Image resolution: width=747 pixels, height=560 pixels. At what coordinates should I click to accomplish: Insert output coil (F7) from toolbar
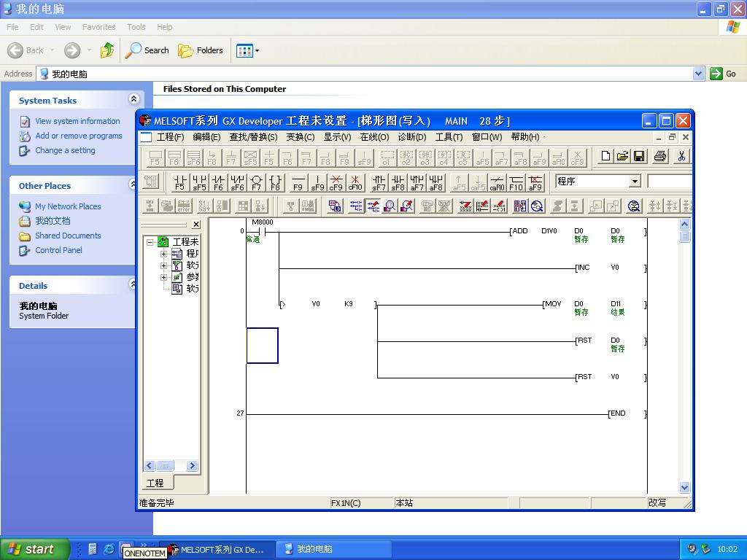tap(256, 182)
